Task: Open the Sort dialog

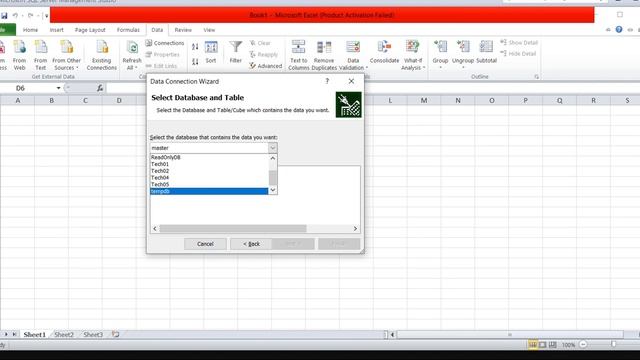Action: (x=211, y=52)
